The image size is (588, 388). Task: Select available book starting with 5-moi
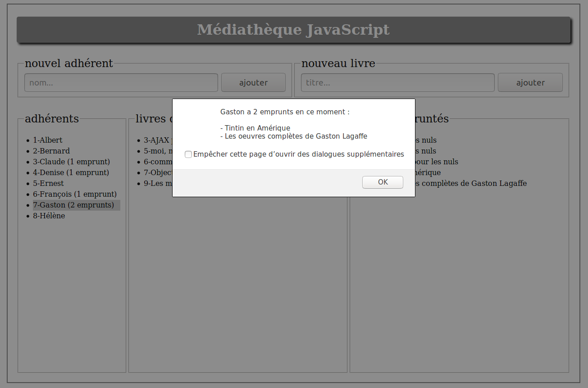[x=158, y=151]
